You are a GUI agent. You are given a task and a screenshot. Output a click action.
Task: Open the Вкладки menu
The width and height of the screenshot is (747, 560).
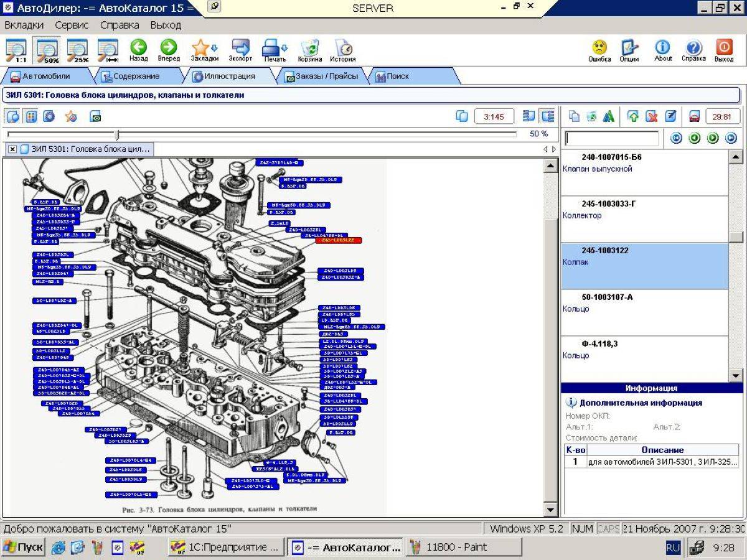point(24,26)
